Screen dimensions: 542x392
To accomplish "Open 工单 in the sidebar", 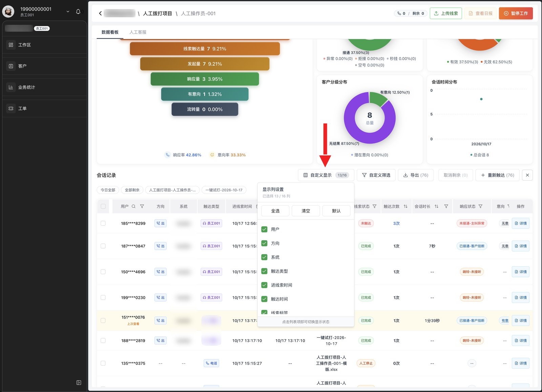I will pos(44,108).
